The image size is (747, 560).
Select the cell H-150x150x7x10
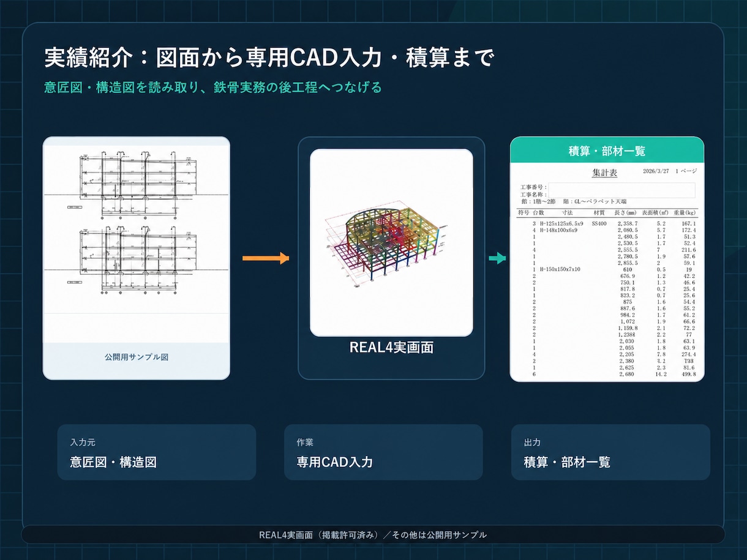coord(560,269)
